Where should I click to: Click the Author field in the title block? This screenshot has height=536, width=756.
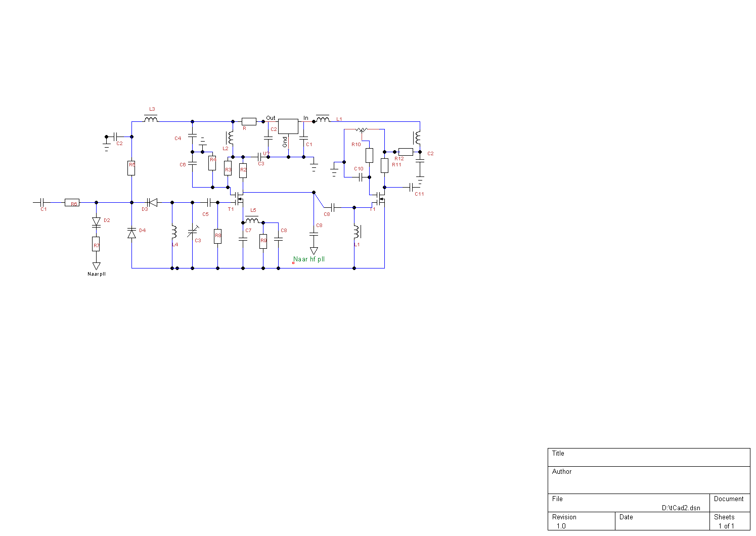[x=649, y=479]
